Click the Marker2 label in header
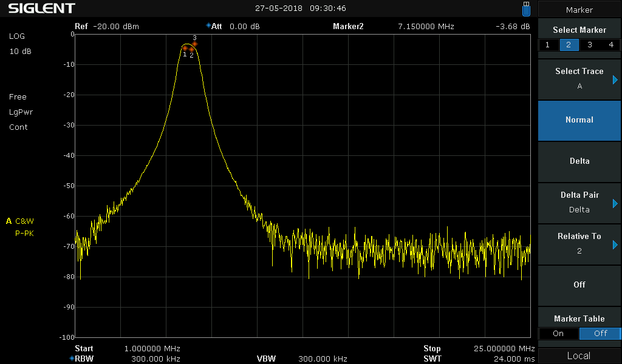Viewport: 622px width, 364px height. click(348, 27)
